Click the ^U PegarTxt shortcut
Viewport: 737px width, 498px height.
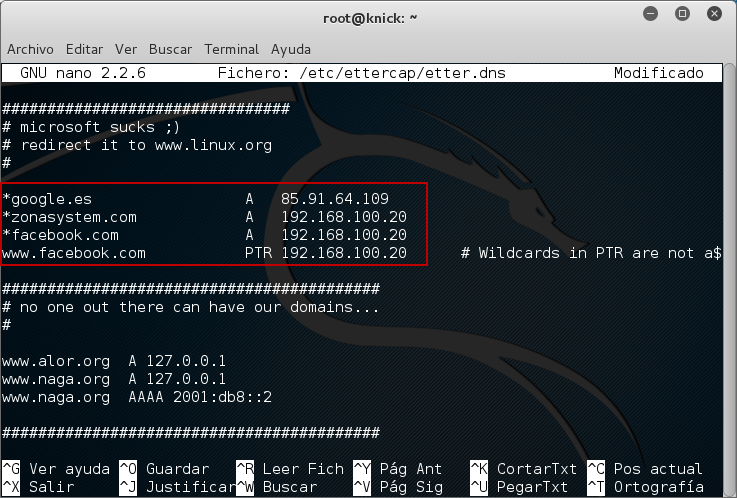(519, 487)
